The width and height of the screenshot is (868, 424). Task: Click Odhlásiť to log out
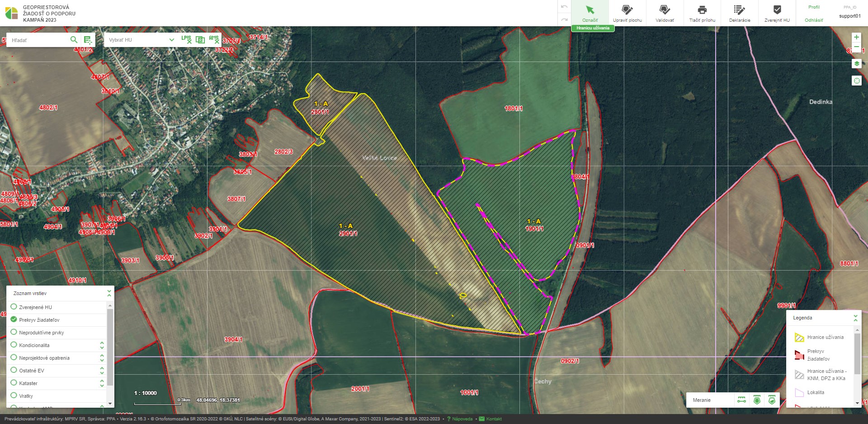point(814,20)
